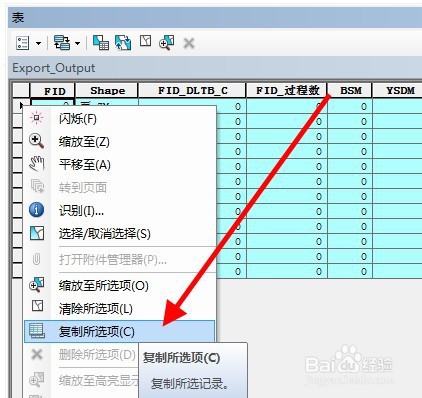Click the FID_过程数 column header

click(287, 91)
